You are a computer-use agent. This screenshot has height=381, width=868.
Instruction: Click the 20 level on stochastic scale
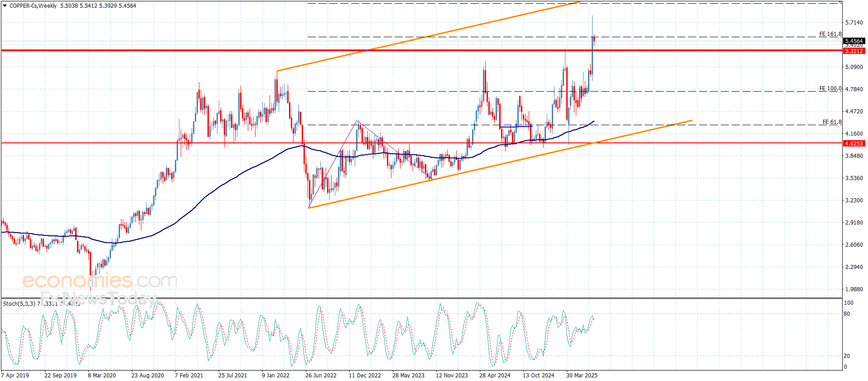(847, 356)
